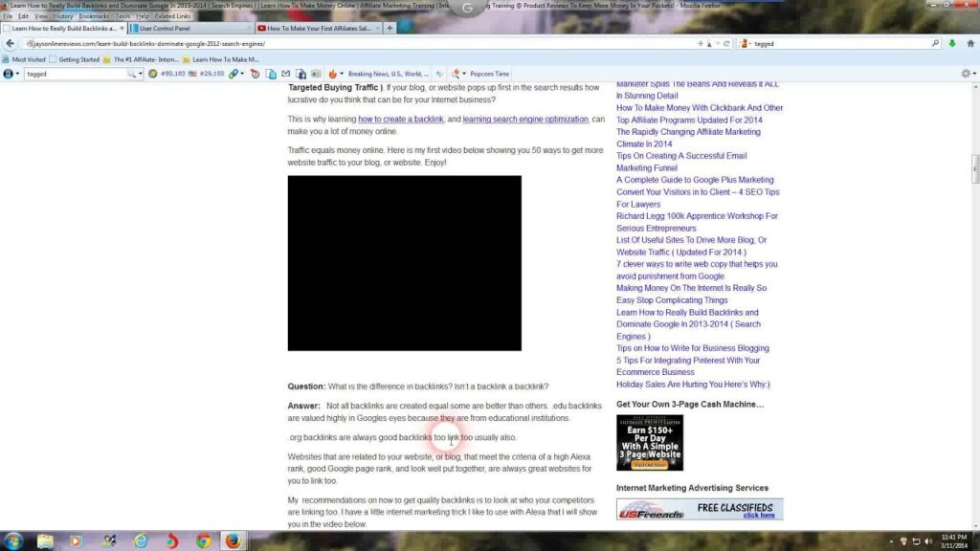This screenshot has height=551, width=980.
Task: Open a new tab with plus button
Action: (x=390, y=28)
